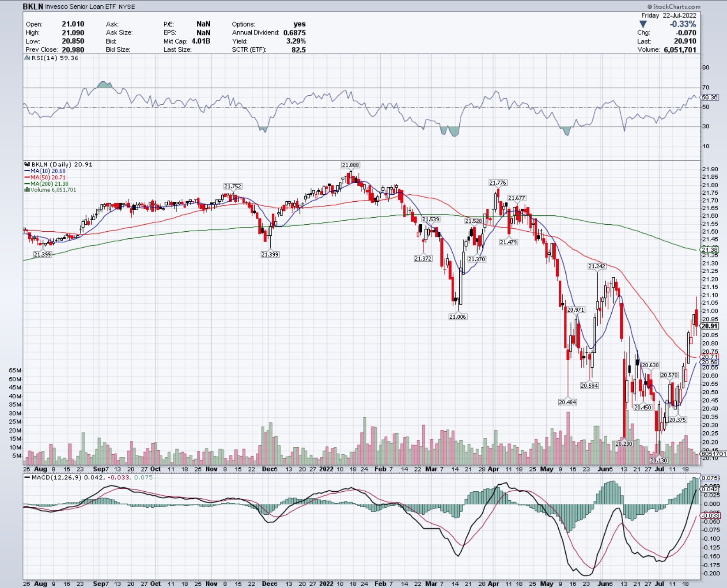Click the down triangle beside -0.33%

[x=643, y=24]
